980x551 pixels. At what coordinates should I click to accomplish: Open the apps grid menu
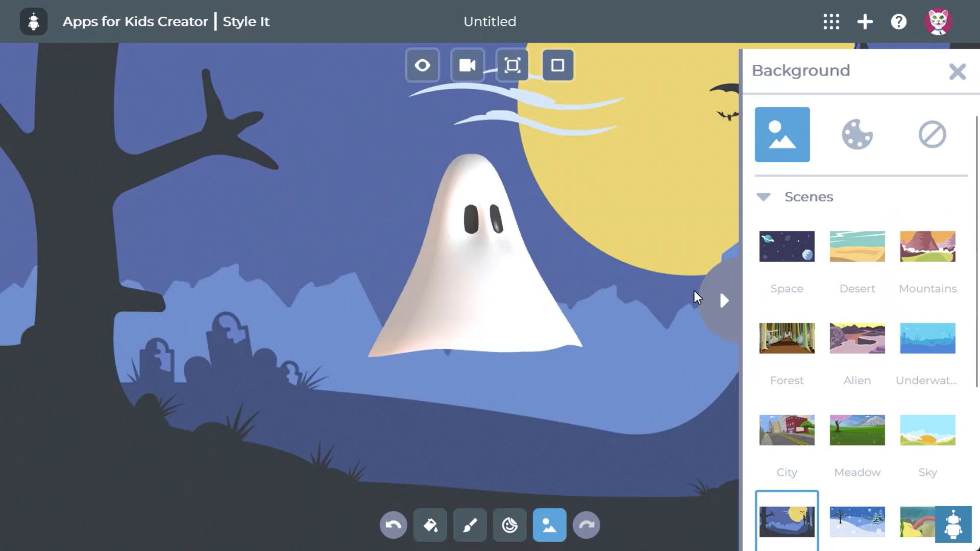pos(831,21)
